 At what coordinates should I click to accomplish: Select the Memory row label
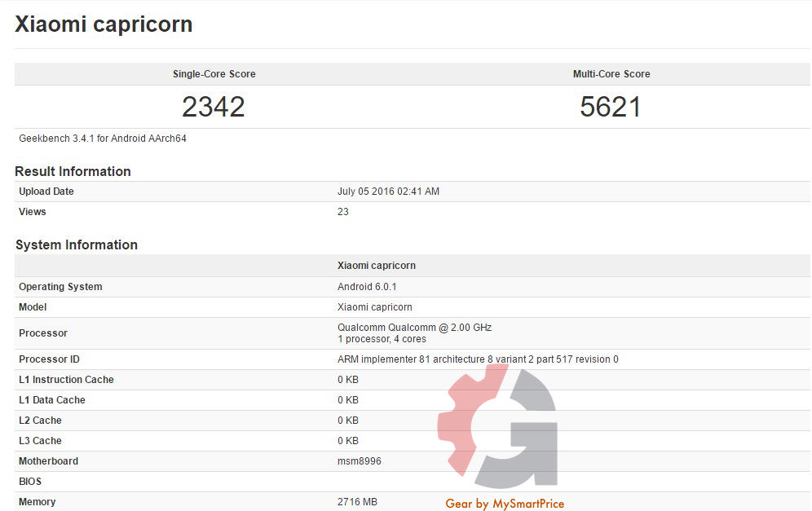37,502
